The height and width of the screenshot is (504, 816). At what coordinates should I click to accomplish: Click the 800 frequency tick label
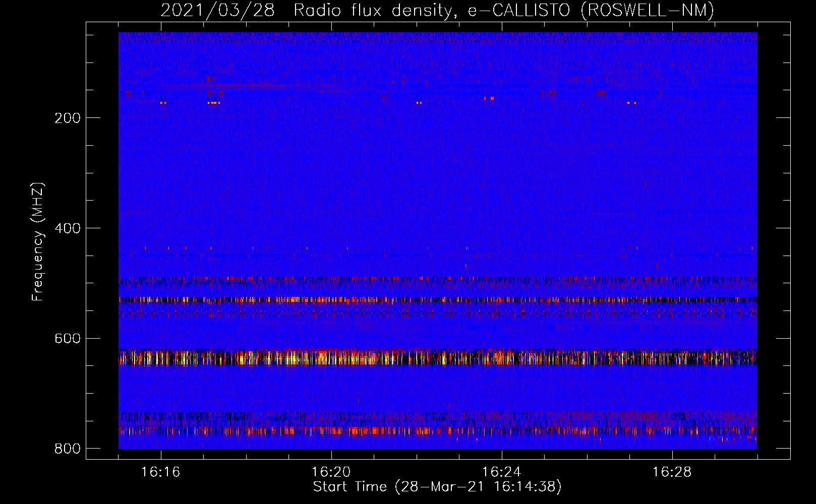tap(68, 449)
